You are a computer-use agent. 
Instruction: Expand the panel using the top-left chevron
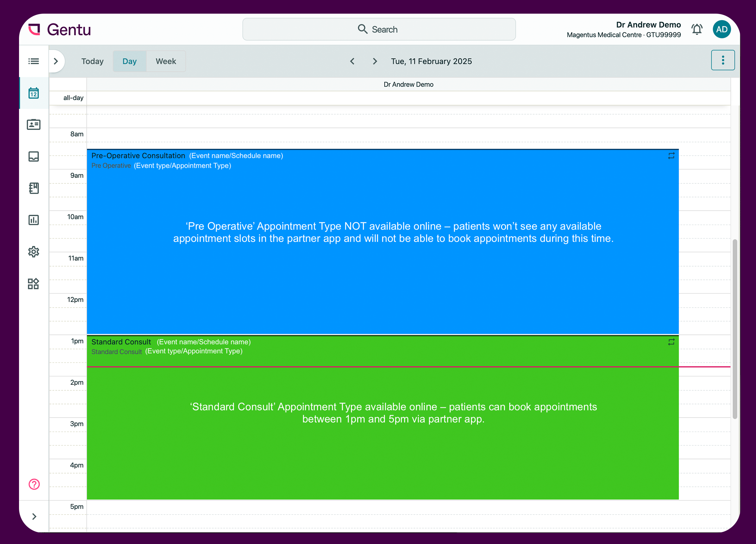coord(56,61)
